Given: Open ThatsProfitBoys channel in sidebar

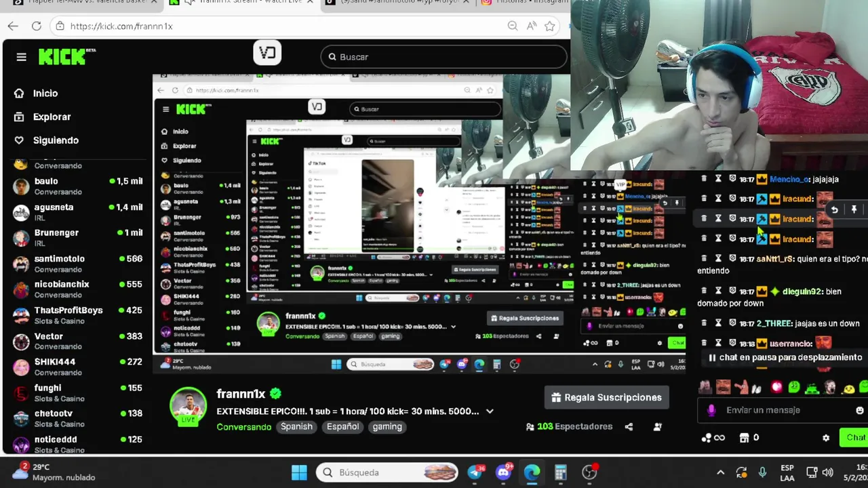Looking at the screenshot, I should [x=78, y=315].
